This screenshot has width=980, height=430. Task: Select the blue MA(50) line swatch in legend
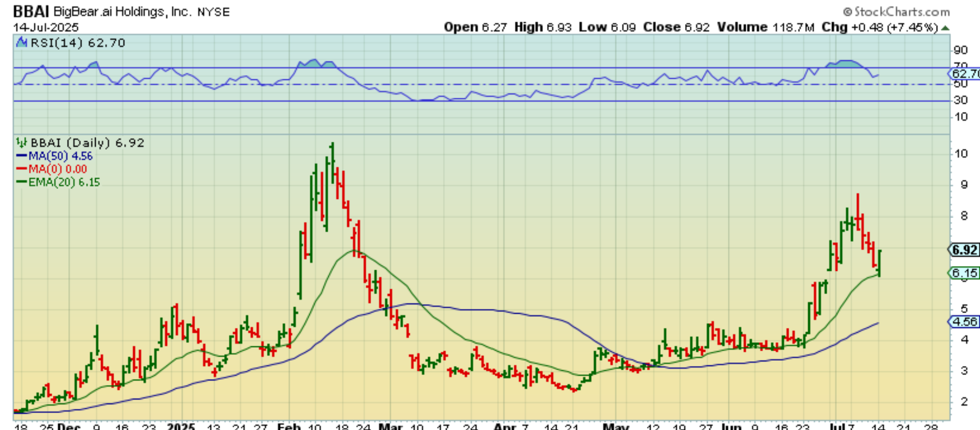(21, 156)
